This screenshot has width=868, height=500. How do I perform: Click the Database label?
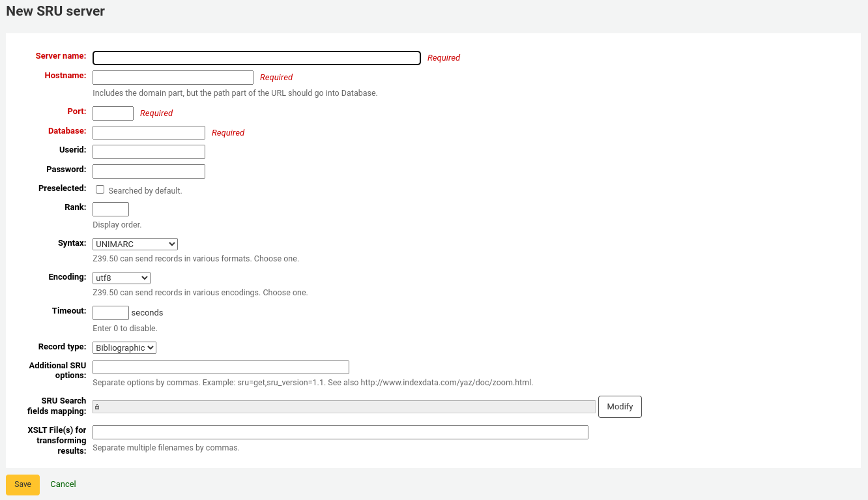click(67, 131)
